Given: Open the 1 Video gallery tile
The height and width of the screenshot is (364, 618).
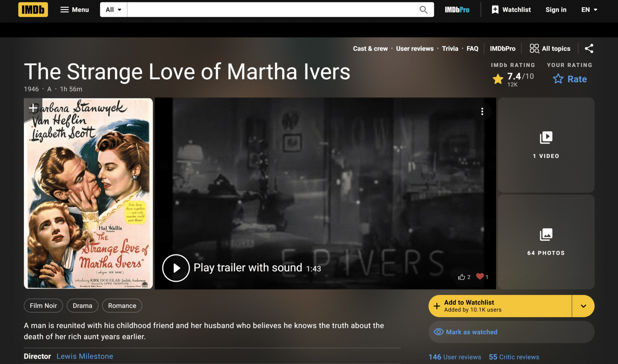Looking at the screenshot, I should (x=546, y=145).
